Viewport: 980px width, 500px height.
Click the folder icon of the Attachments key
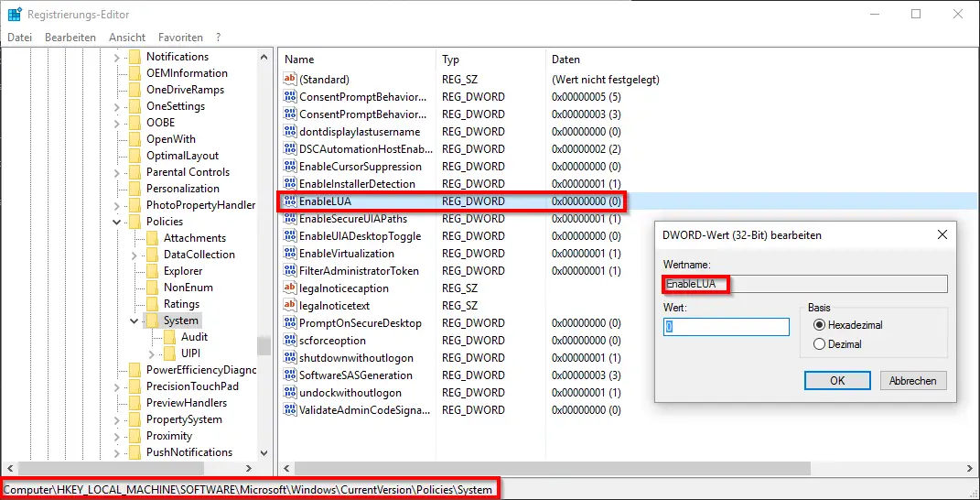152,238
